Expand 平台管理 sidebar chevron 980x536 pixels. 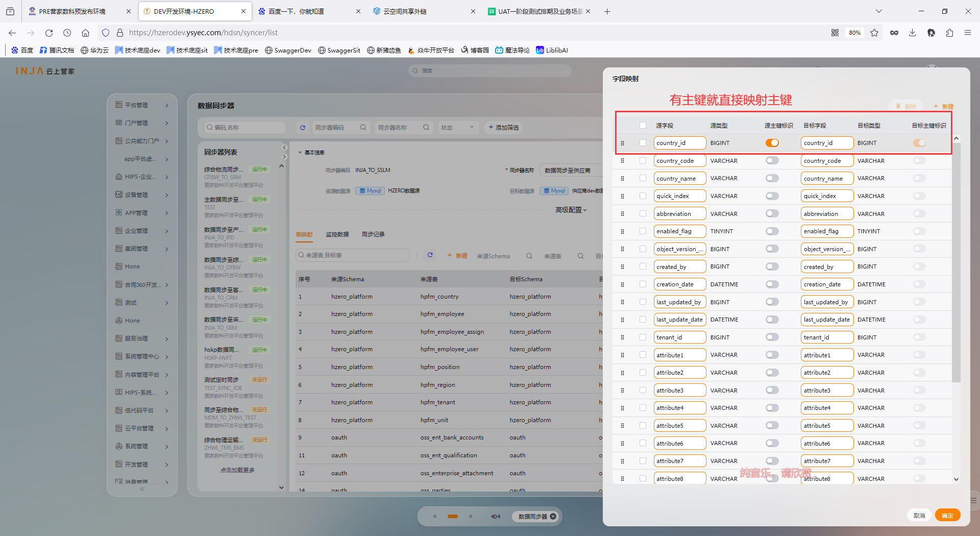167,105
